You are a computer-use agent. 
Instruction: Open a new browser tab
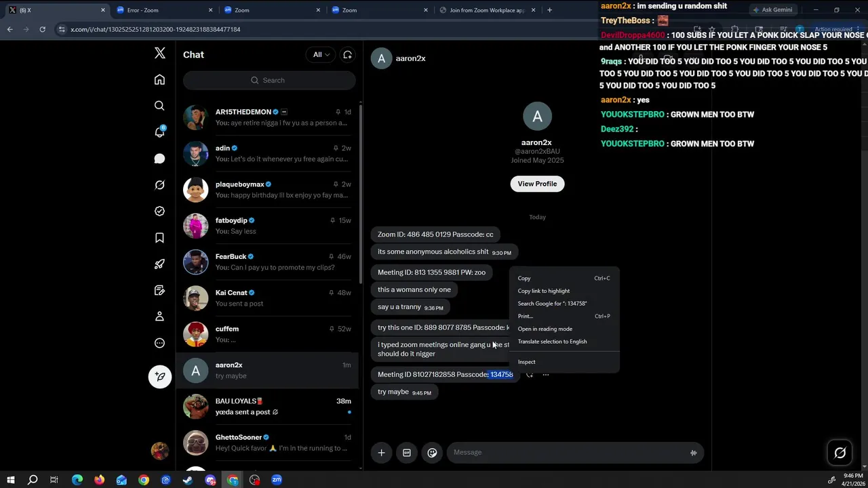549,10
